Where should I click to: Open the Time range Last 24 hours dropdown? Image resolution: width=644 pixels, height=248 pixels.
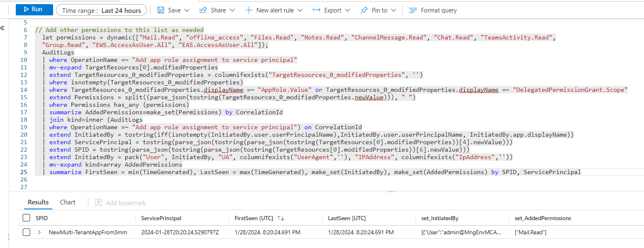point(102,10)
